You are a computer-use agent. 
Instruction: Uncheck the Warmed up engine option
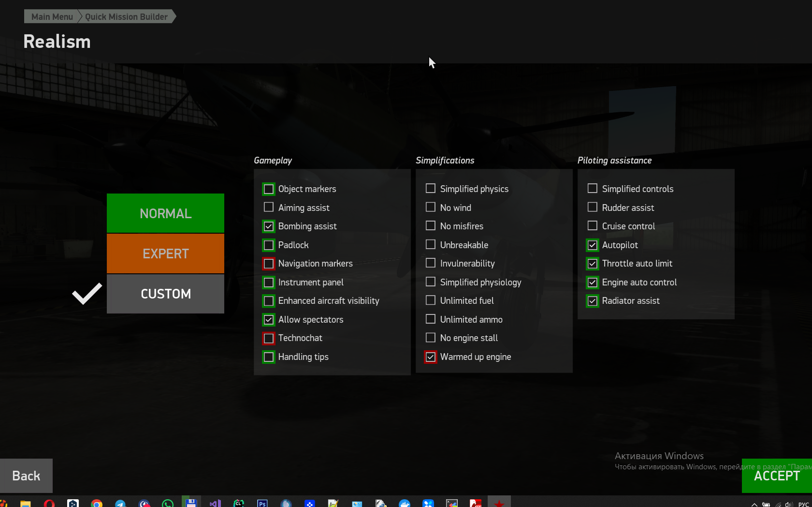(x=431, y=357)
